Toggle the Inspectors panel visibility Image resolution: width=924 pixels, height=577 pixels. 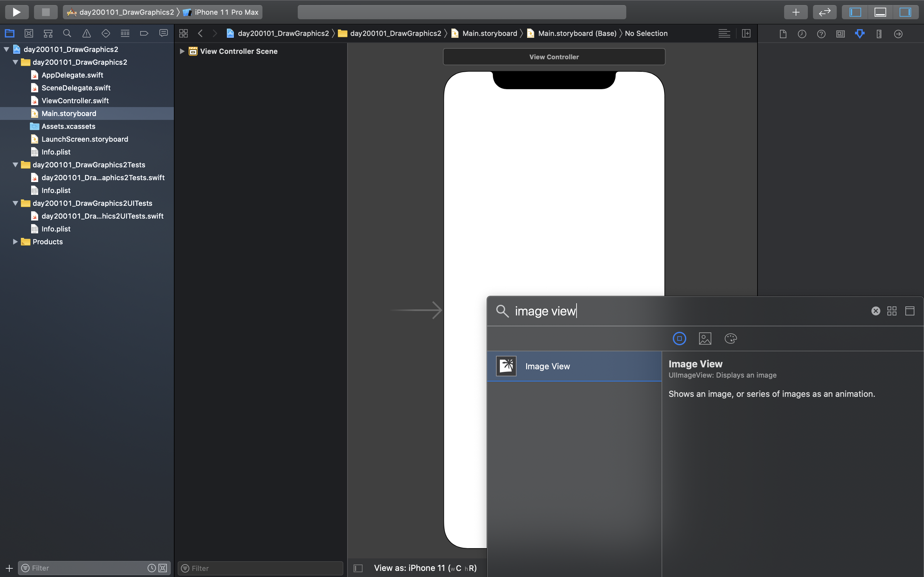(x=905, y=12)
